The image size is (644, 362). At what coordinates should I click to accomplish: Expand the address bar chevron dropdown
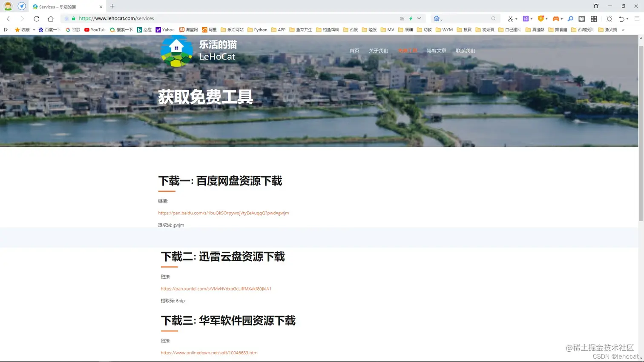[419, 19]
